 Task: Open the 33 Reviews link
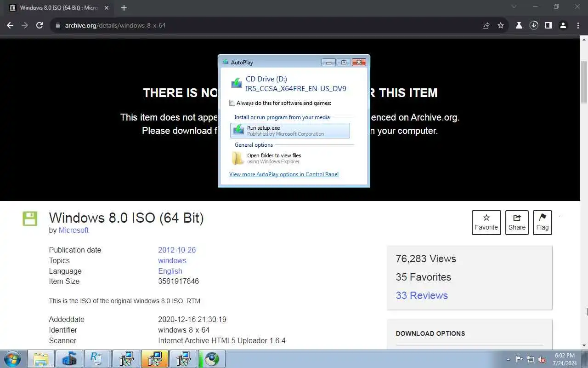422,295
